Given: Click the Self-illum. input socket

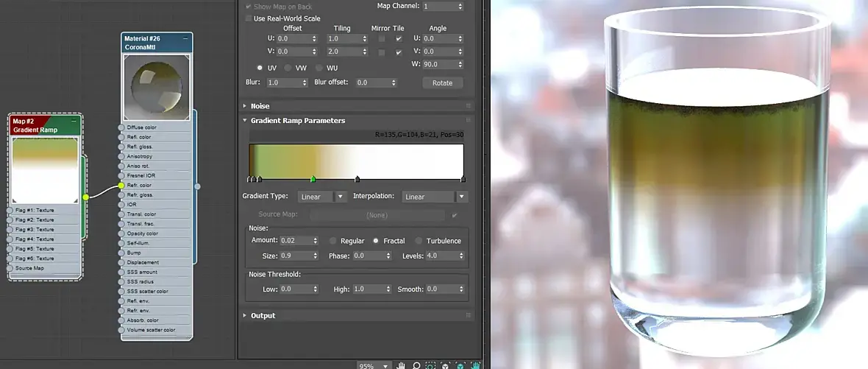Looking at the screenshot, I should pyautogui.click(x=121, y=243).
